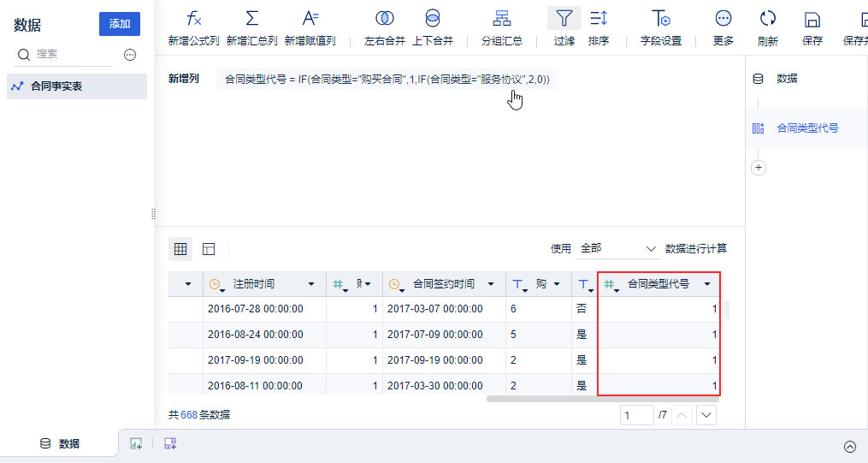Expand the 使用 全部 data dropdown
The image size is (868, 463).
(x=618, y=249)
